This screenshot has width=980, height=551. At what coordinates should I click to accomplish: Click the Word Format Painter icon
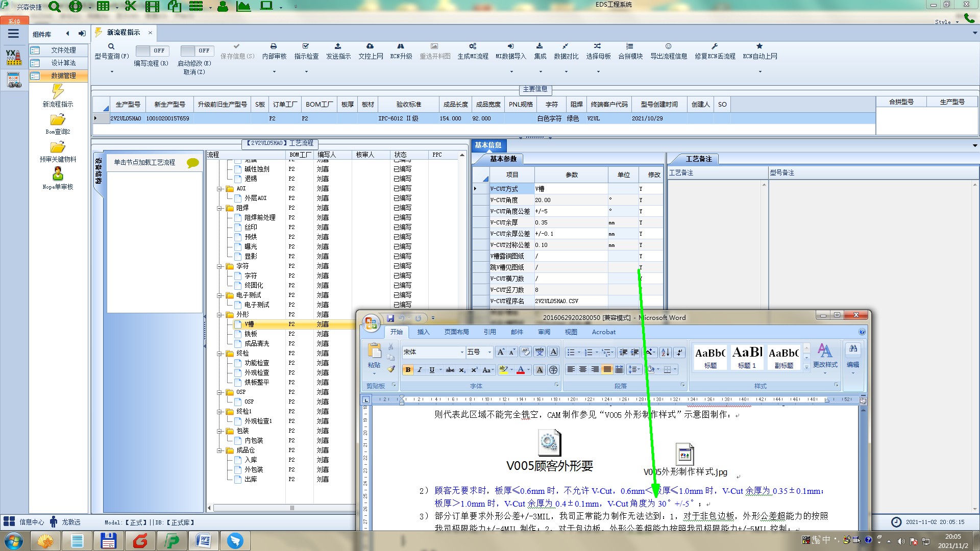(391, 369)
